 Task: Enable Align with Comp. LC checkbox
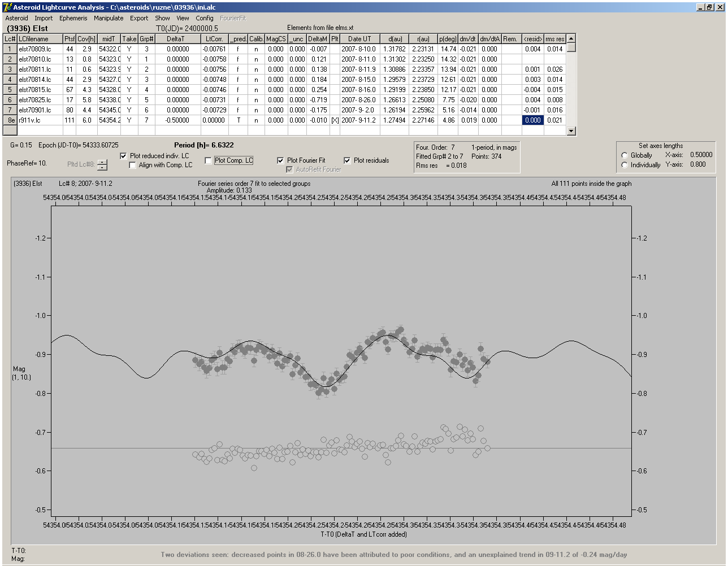click(133, 165)
